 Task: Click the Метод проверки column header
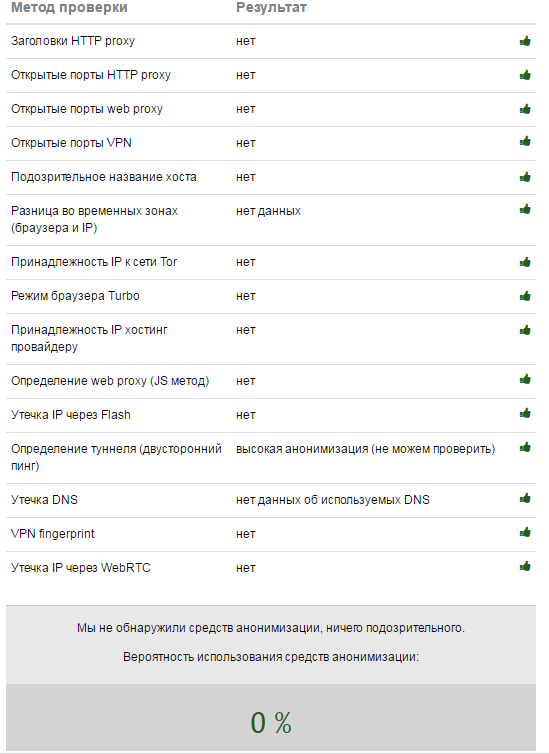click(69, 8)
